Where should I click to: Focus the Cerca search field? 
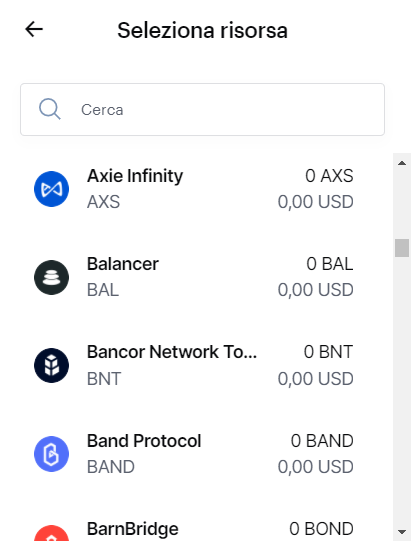203,109
